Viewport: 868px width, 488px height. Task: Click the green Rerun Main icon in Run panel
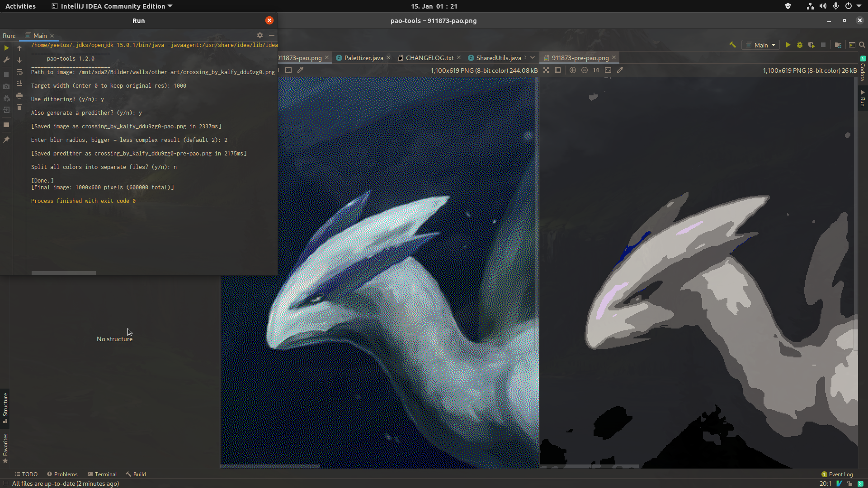point(6,48)
